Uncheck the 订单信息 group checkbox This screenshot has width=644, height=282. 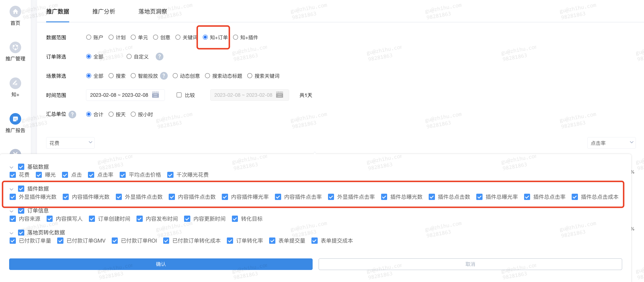pos(21,211)
